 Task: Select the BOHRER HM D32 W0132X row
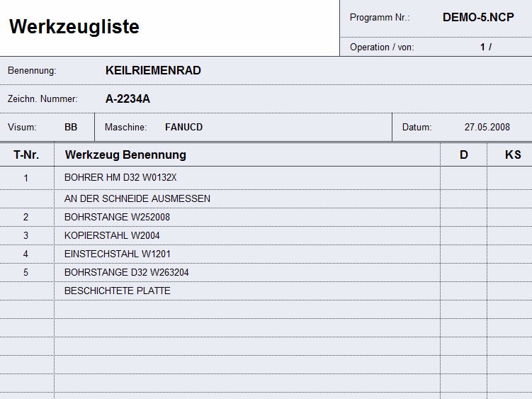coord(120,178)
